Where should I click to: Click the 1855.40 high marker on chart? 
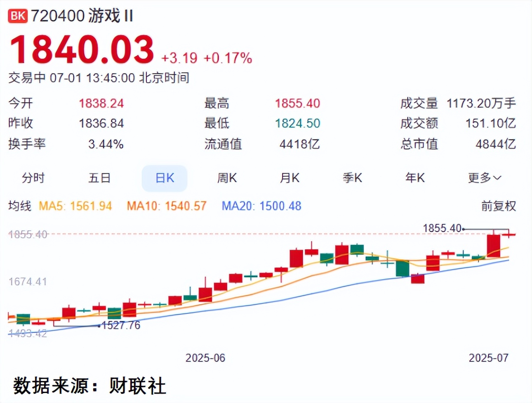click(x=442, y=228)
